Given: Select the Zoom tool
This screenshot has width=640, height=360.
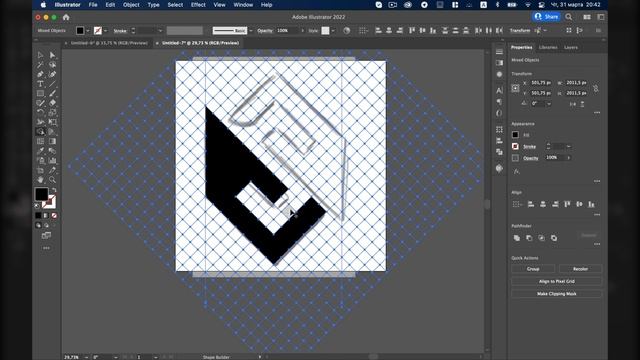Looking at the screenshot, I should point(52,180).
